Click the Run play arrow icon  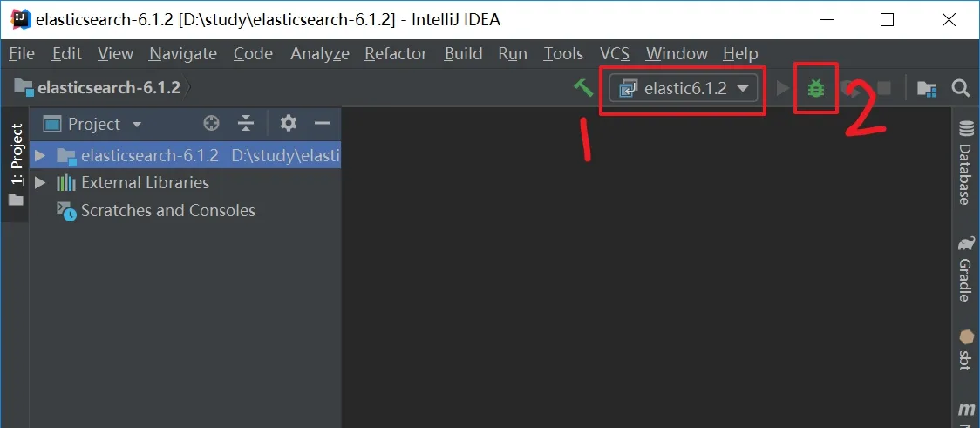pyautogui.click(x=782, y=88)
